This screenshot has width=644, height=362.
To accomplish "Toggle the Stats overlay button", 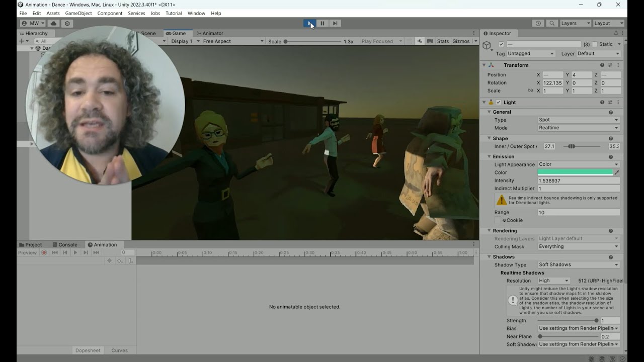I will [443, 41].
